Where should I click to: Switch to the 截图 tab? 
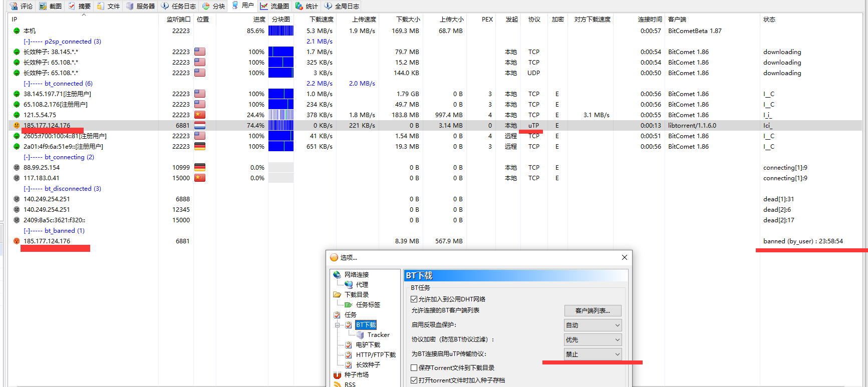(51, 6)
